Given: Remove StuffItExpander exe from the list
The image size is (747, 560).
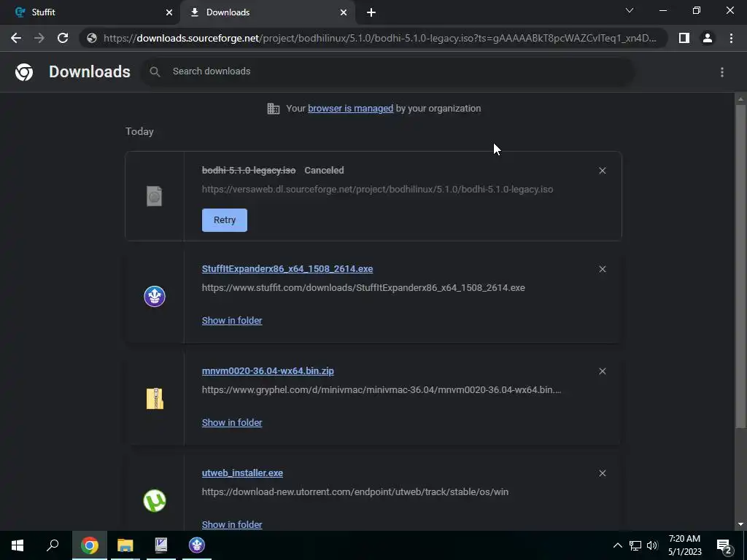Looking at the screenshot, I should [602, 269].
